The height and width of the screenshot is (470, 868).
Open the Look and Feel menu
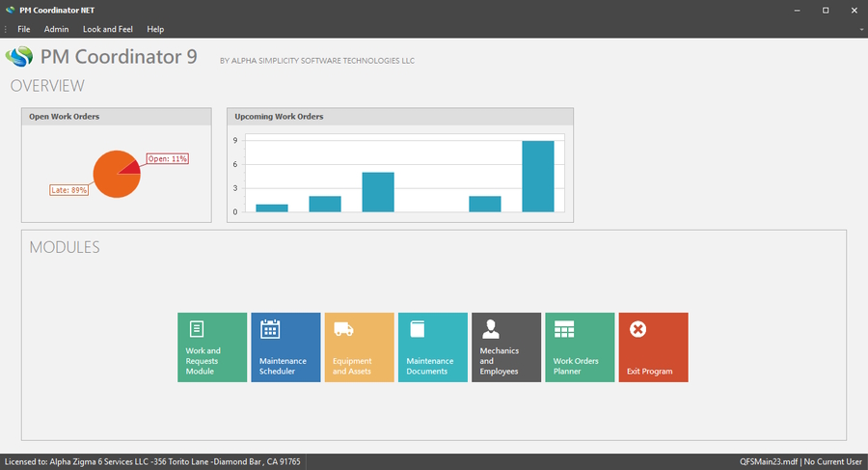(x=108, y=29)
